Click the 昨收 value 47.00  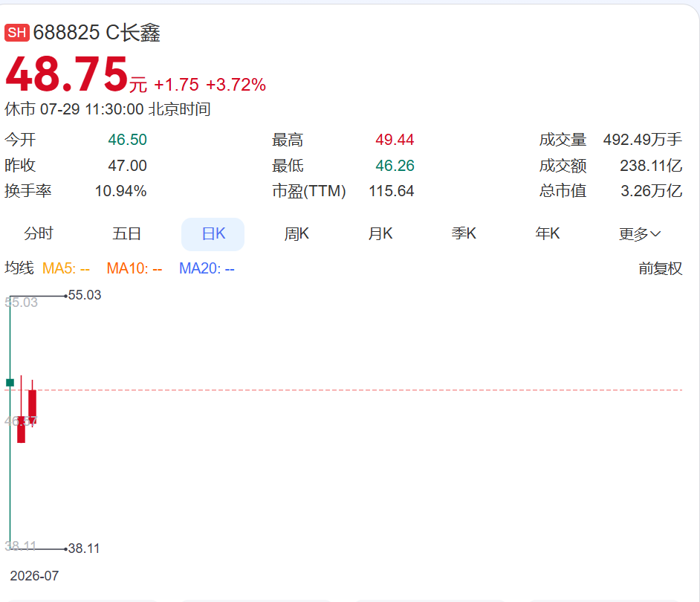[x=127, y=166]
